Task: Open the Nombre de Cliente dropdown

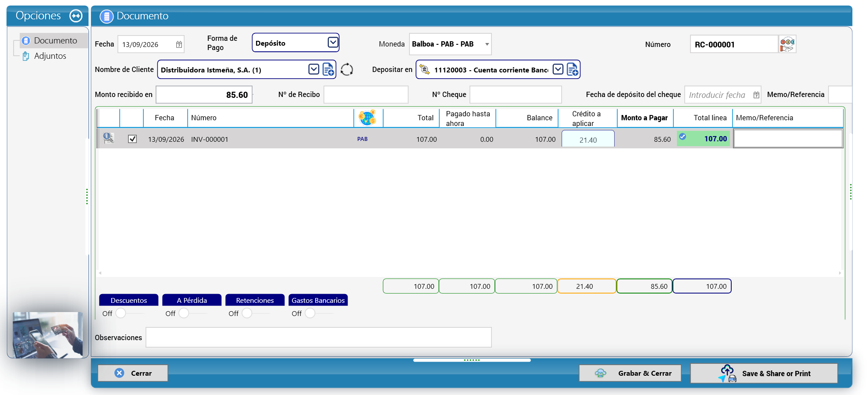Action: coord(314,69)
